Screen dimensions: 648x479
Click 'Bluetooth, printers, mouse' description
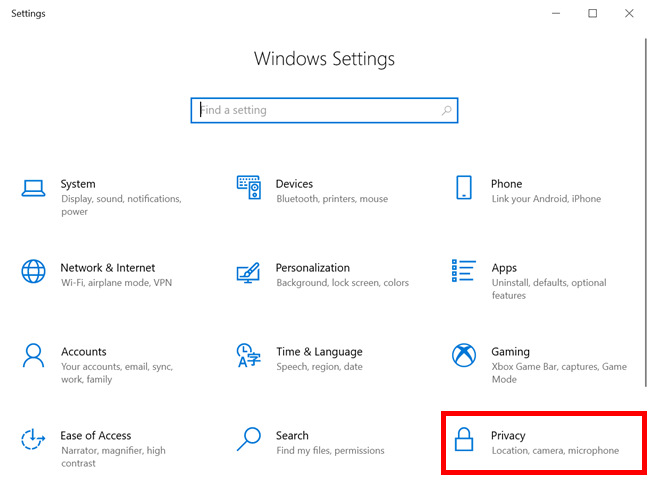[x=332, y=199]
